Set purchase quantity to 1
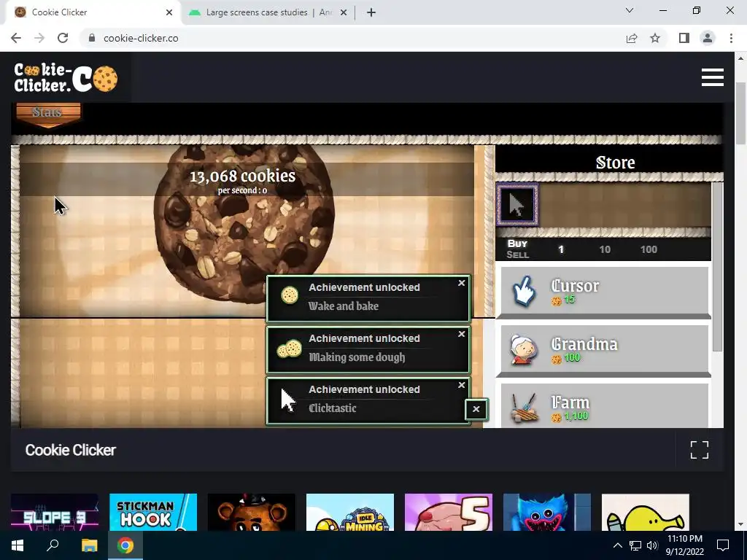The height and width of the screenshot is (560, 747). tap(561, 249)
